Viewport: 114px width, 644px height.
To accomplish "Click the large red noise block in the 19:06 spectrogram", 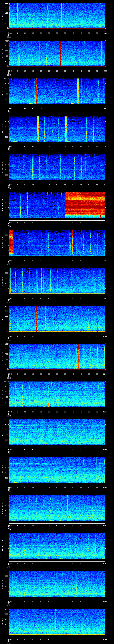I will click(85, 204).
